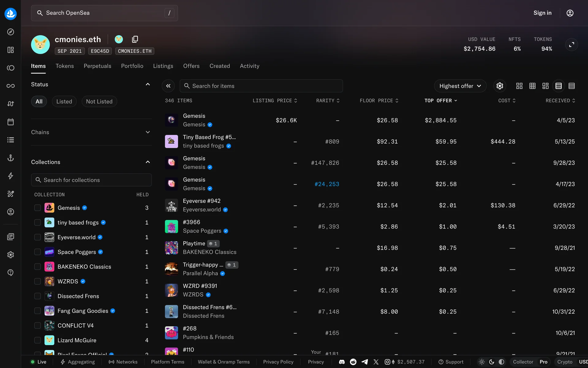Click the lightning bolt sidebar icon
Image resolution: width=588 pixels, height=368 pixels.
tap(10, 176)
